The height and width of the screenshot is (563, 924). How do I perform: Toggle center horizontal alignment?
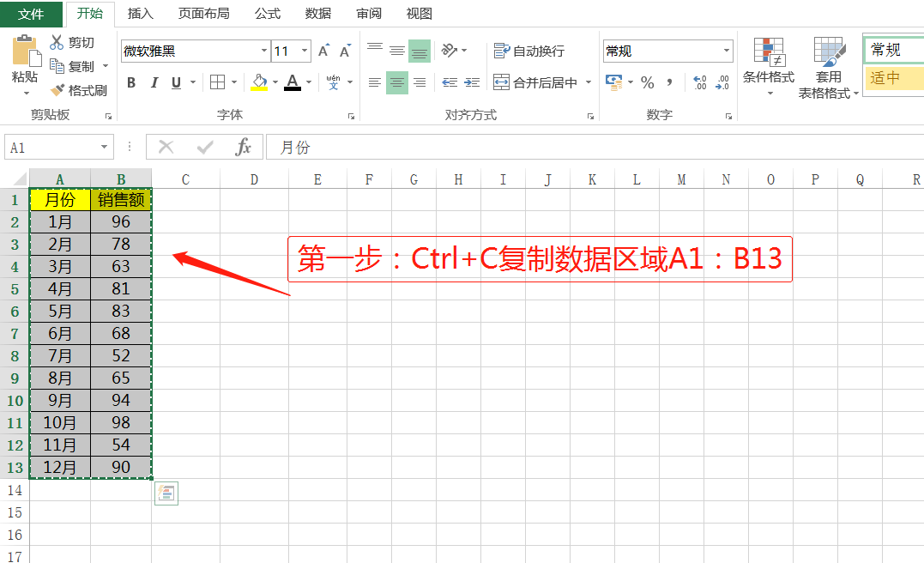pyautogui.click(x=397, y=82)
